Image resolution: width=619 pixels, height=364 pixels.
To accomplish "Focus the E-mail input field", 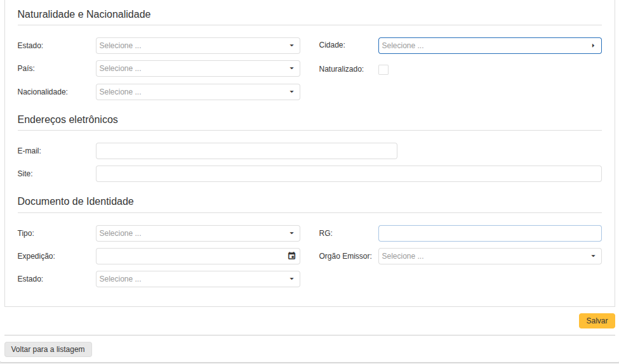I will coord(246,151).
